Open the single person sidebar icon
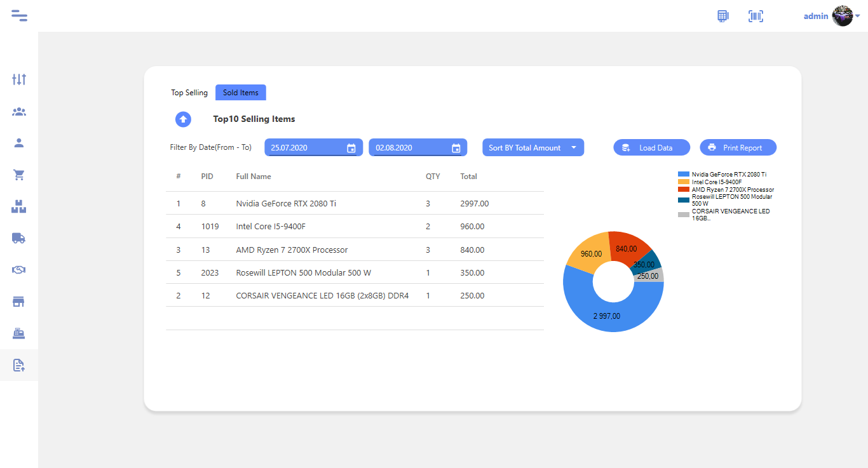 click(19, 143)
